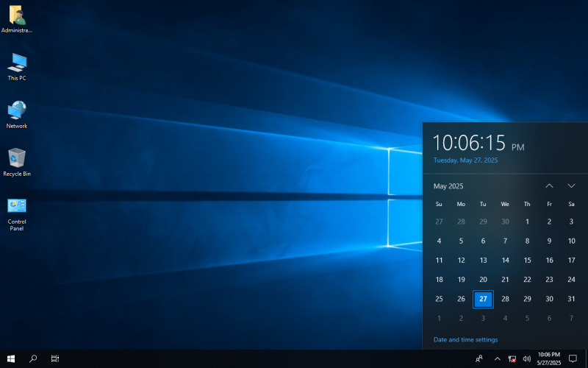Select May 16 in the calendar
The height and width of the screenshot is (368, 588).
[x=549, y=261]
